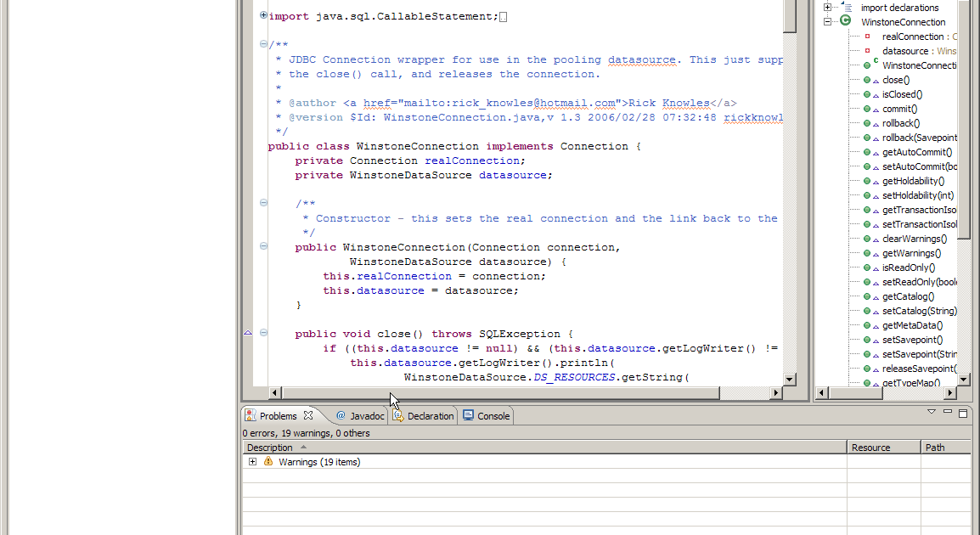Click the editor horizontal scrollbar thumb

(500, 392)
